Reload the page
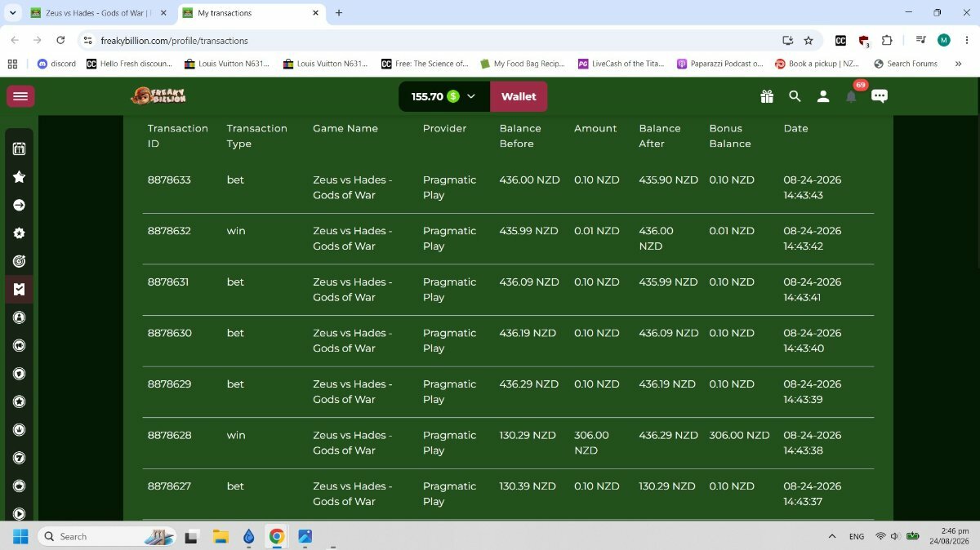 60,40
